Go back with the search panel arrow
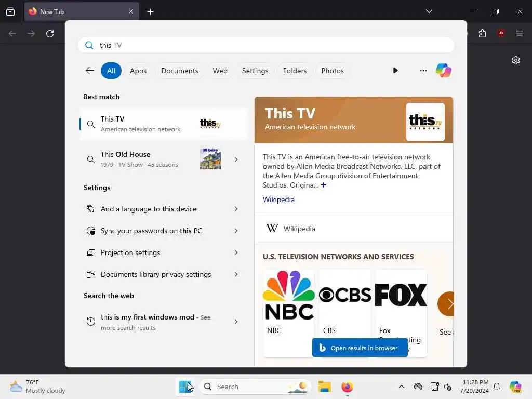The height and width of the screenshot is (399, 532). [89, 71]
